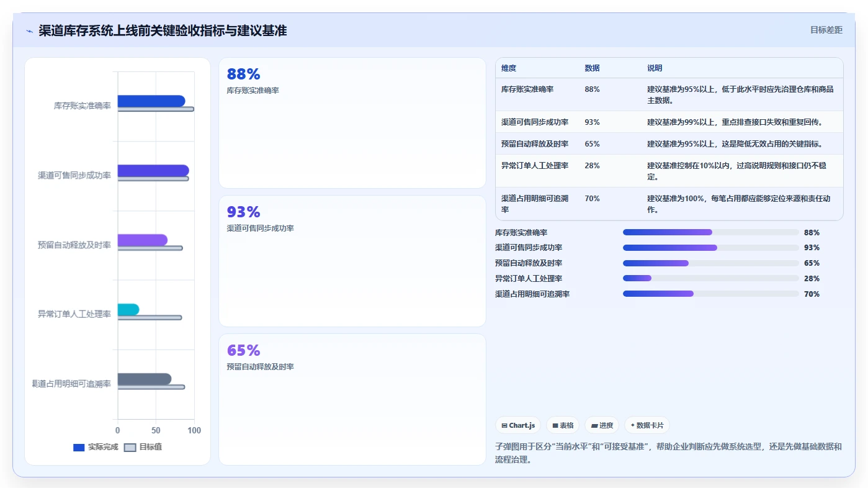Image resolution: width=868 pixels, height=488 pixels.
Task: Click the 预留自动释放及时率 progress bar
Action: pyautogui.click(x=711, y=263)
